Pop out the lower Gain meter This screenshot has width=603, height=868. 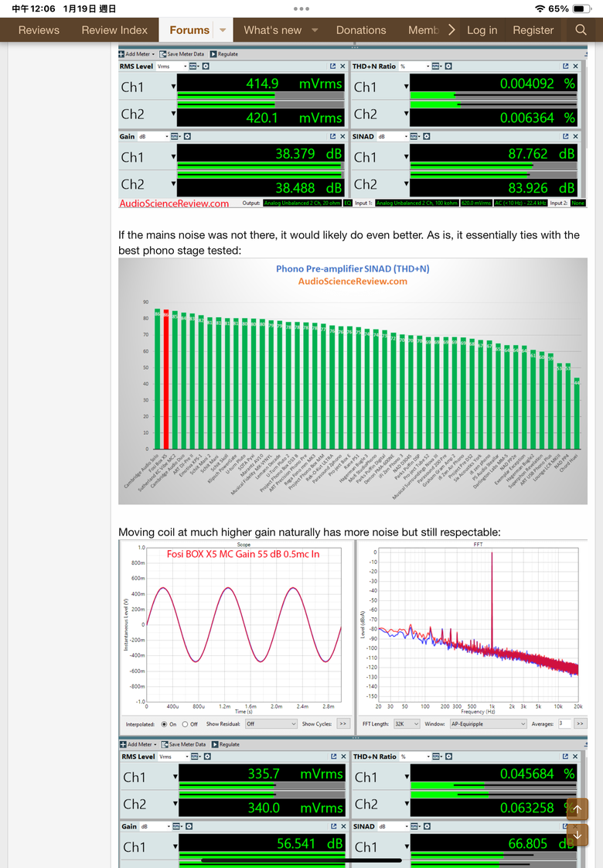(x=334, y=826)
